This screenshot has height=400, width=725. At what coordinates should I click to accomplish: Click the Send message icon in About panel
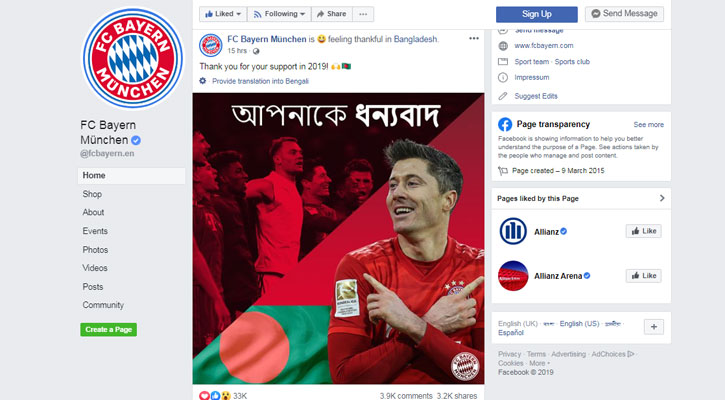(x=503, y=31)
